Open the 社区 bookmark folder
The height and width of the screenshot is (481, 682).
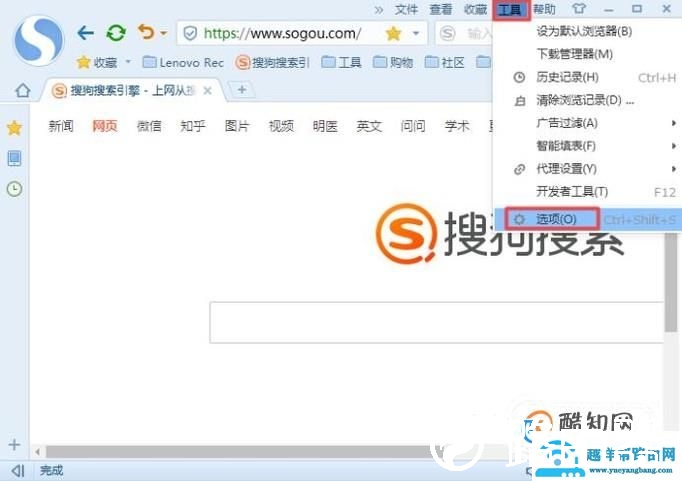point(445,63)
